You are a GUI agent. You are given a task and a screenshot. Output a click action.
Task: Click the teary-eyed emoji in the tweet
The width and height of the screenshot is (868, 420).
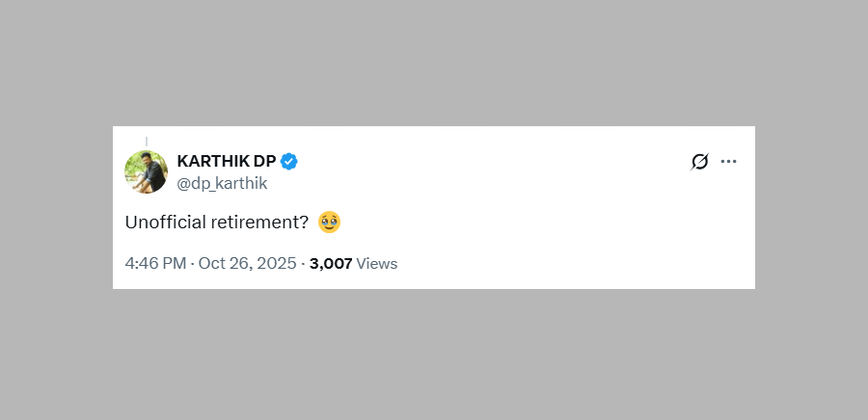(330, 223)
